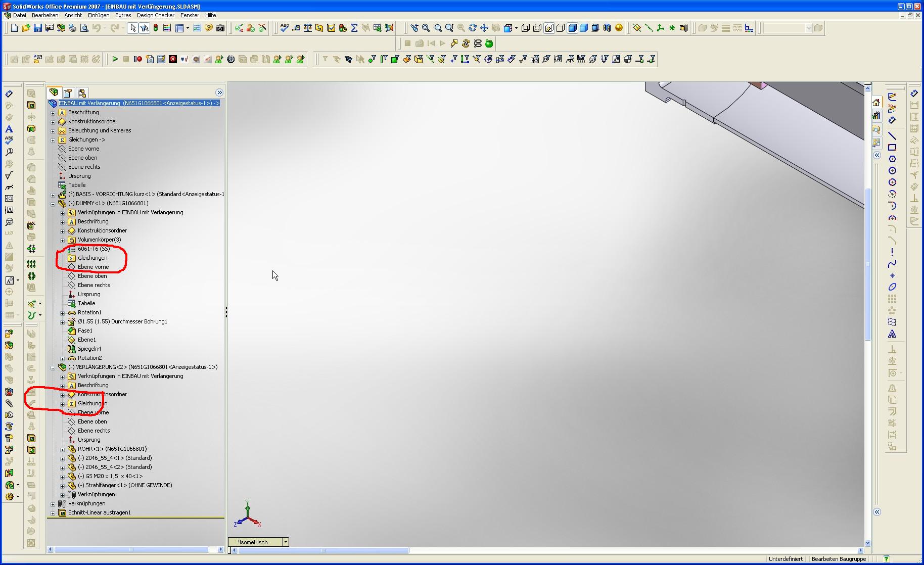The height and width of the screenshot is (565, 924).
Task: Click the Bearbeiten Baugruppe status text
Action: (839, 559)
